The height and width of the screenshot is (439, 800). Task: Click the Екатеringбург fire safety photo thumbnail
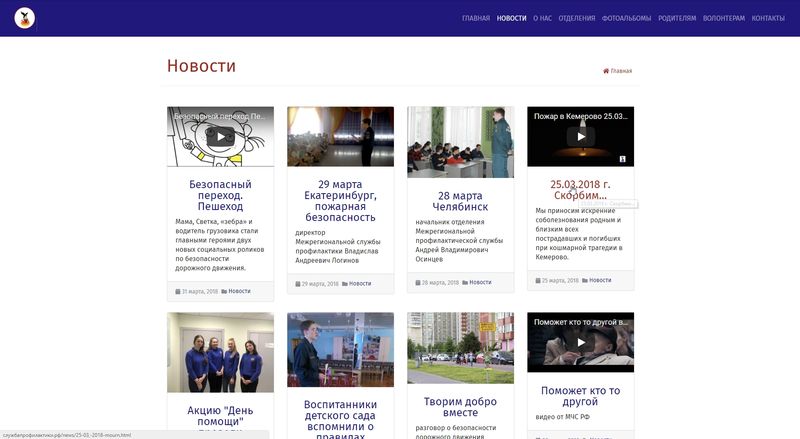[x=340, y=136]
